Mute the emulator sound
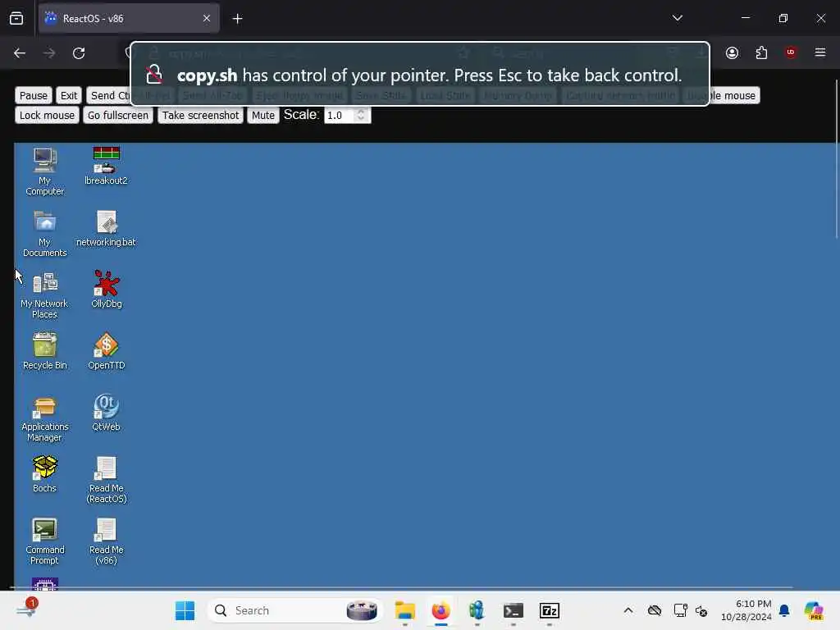The width and height of the screenshot is (840, 630). 263,115
